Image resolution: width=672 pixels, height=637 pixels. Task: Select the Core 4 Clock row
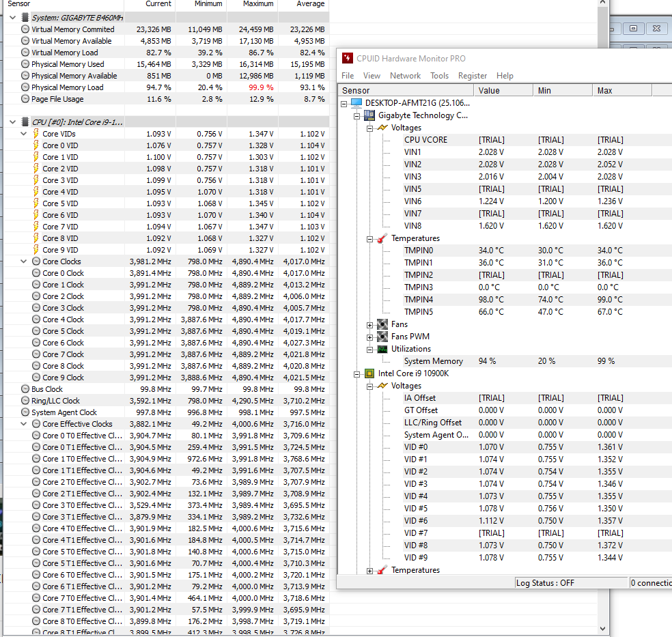pyautogui.click(x=167, y=320)
